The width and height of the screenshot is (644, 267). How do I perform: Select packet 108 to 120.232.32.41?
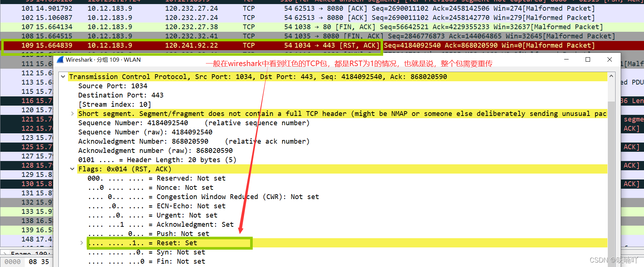click(322, 36)
